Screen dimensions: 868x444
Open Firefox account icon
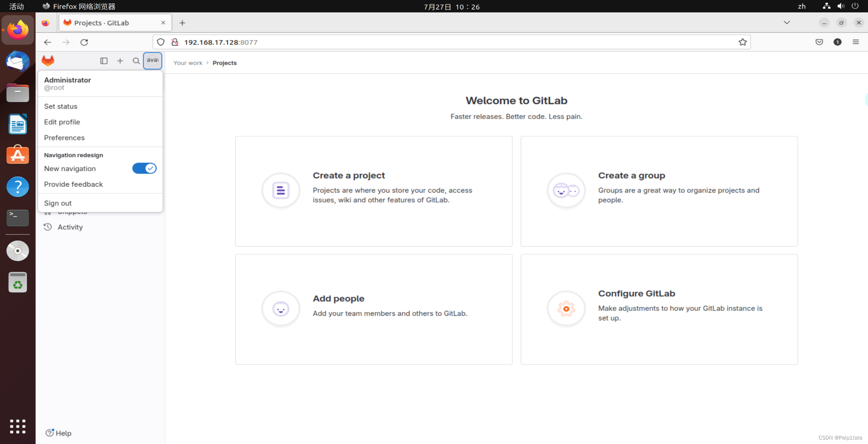pyautogui.click(x=838, y=42)
